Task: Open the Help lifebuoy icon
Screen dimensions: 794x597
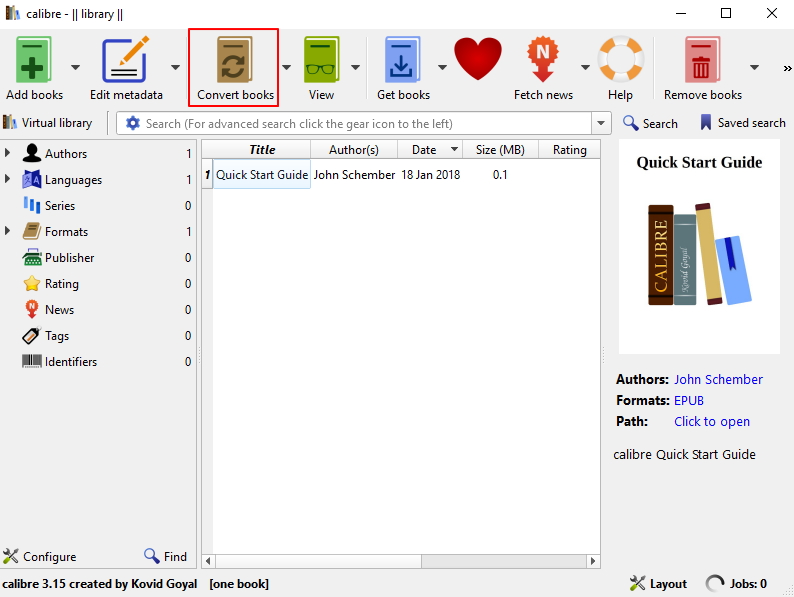Action: (x=620, y=59)
